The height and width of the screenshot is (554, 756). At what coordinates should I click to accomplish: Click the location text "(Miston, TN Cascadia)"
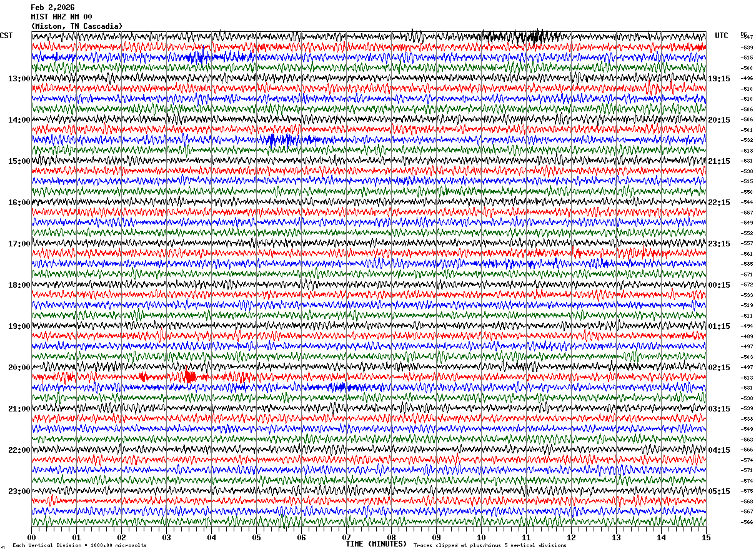pos(77,26)
